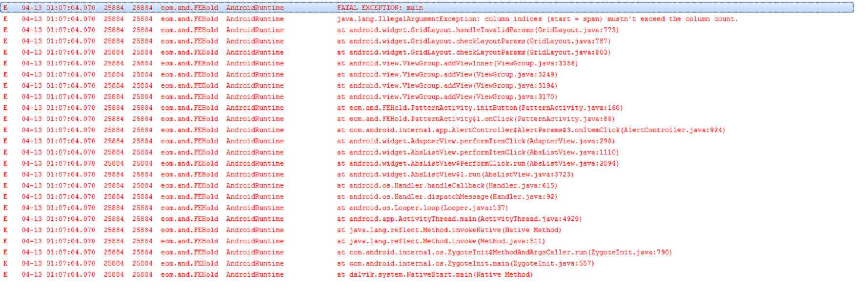Click the ZygoteInit.main ZygoteInit.java:557 line

(465, 264)
